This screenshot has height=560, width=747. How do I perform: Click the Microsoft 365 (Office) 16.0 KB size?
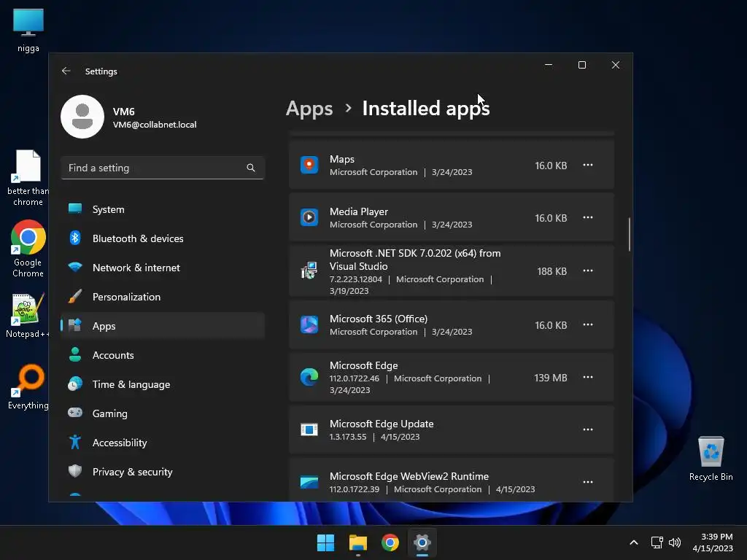(551, 324)
